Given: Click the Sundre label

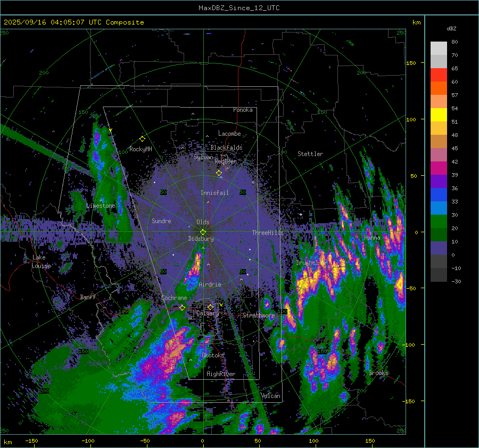Looking at the screenshot, I should (x=161, y=221).
